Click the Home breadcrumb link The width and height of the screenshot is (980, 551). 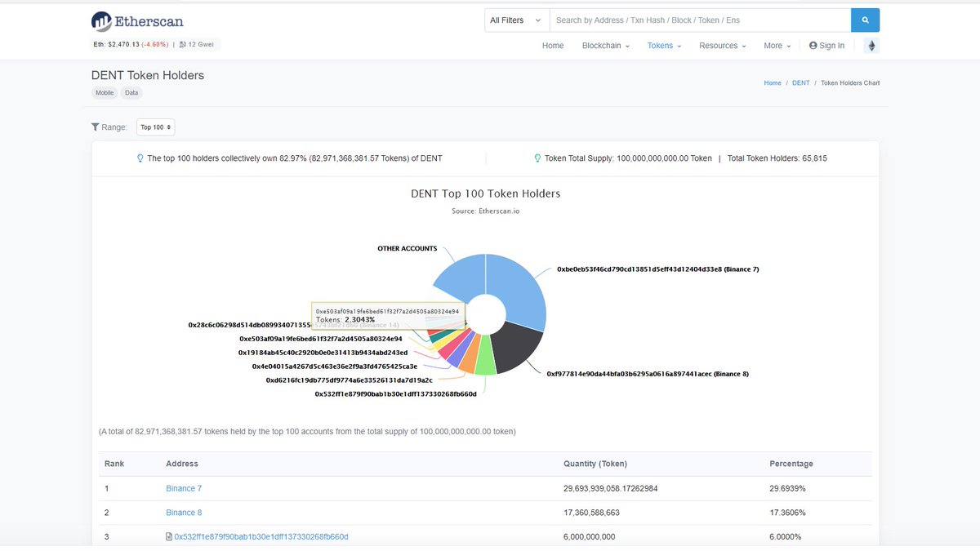pos(773,83)
